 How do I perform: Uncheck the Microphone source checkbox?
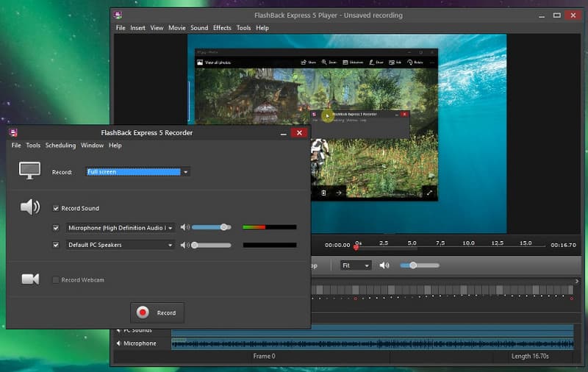[x=56, y=228]
